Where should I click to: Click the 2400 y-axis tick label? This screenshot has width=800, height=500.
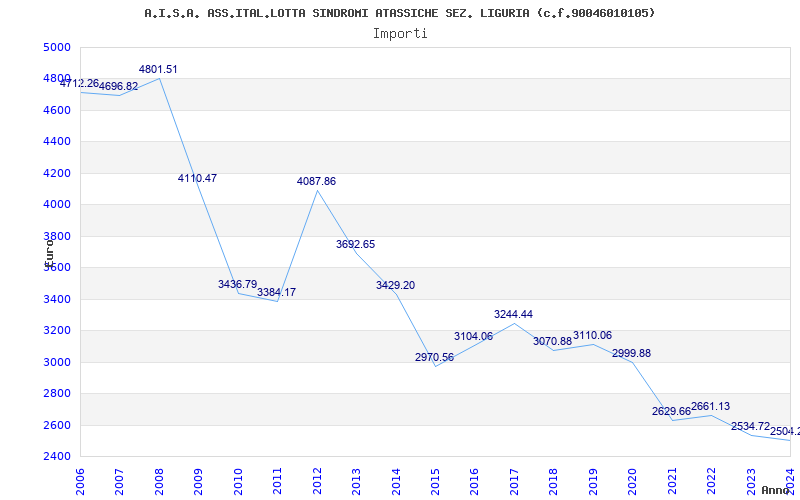point(57,456)
